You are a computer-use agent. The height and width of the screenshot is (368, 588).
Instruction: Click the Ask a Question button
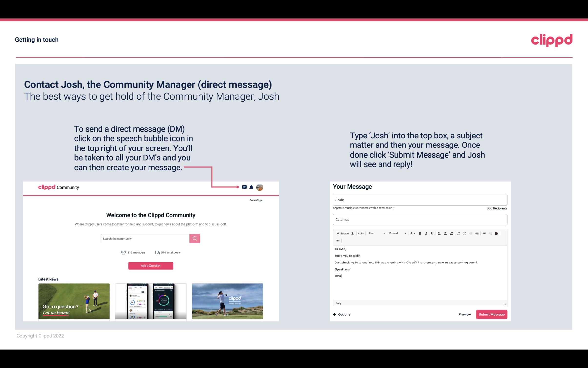tap(151, 265)
